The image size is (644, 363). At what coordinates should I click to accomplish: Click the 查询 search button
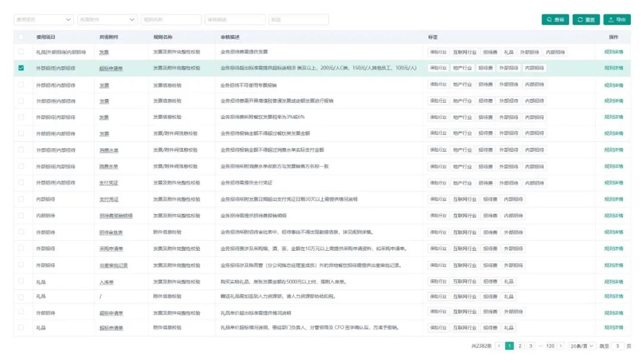[x=555, y=19]
